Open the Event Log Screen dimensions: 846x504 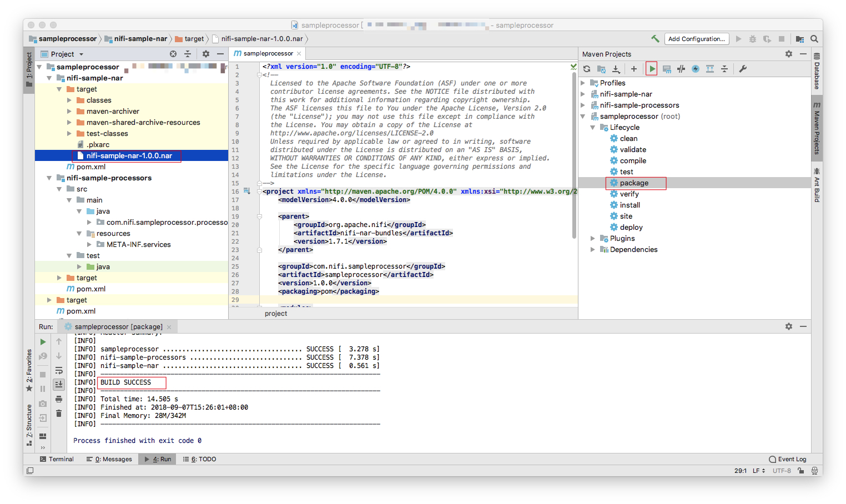pyautogui.click(x=788, y=459)
